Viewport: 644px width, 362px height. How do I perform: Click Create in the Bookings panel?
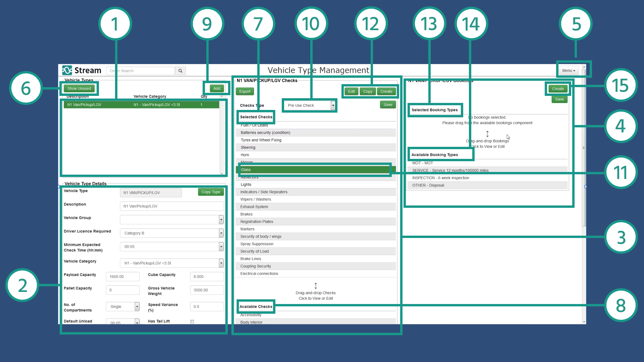(558, 89)
